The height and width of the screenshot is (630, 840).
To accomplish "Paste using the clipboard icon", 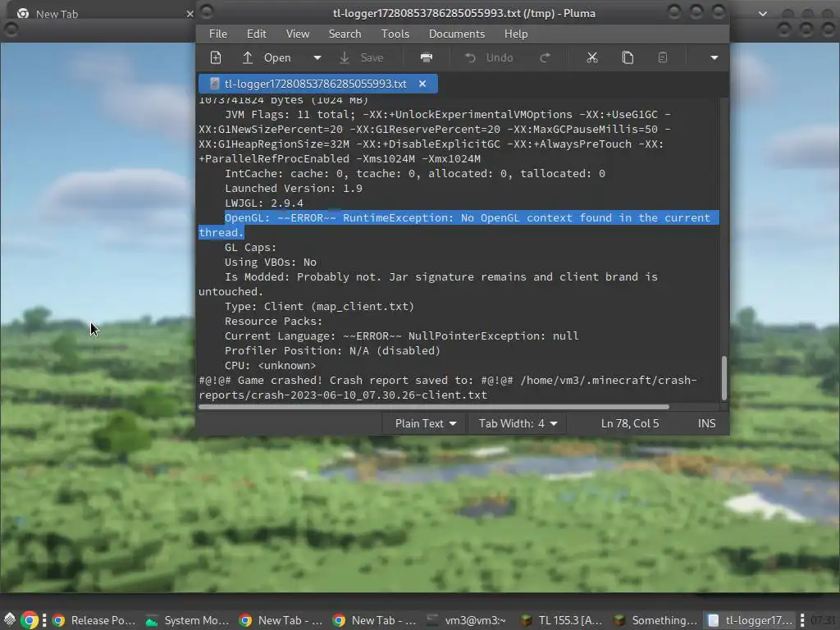I will click(663, 58).
